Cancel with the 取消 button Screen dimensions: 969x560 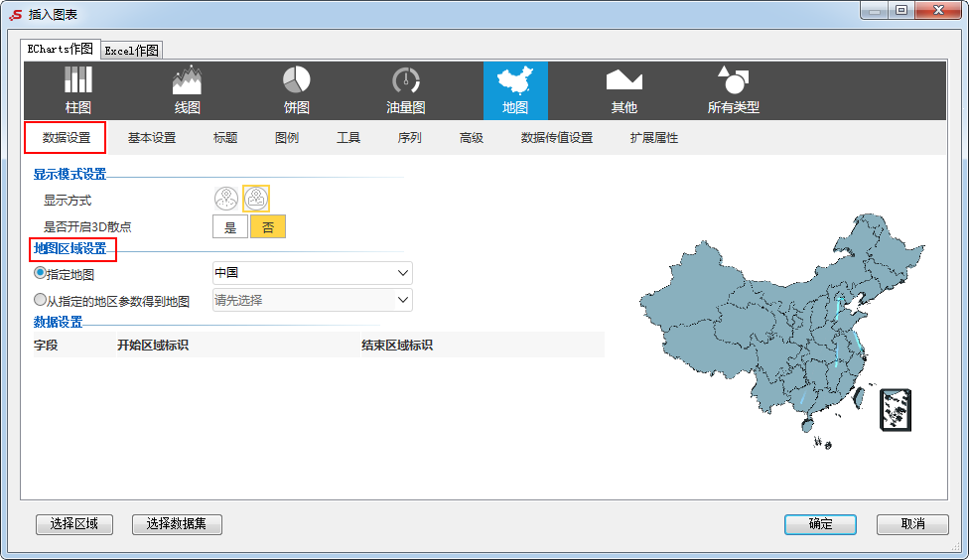tap(912, 524)
